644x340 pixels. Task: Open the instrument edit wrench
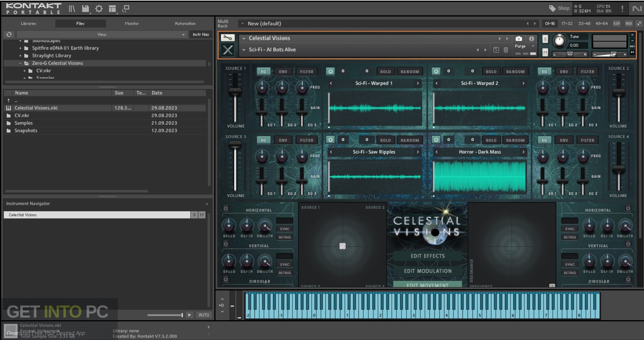(x=227, y=38)
